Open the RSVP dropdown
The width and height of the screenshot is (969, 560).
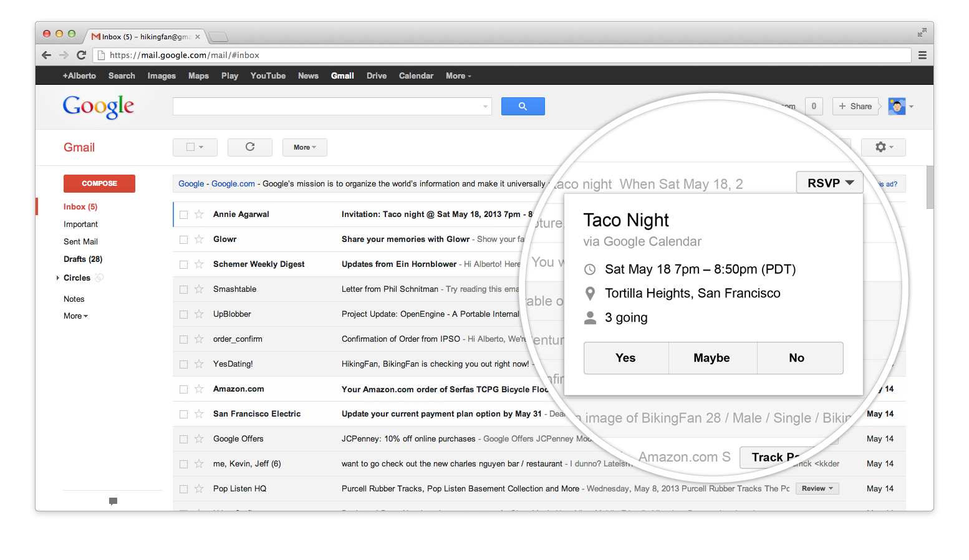830,183
